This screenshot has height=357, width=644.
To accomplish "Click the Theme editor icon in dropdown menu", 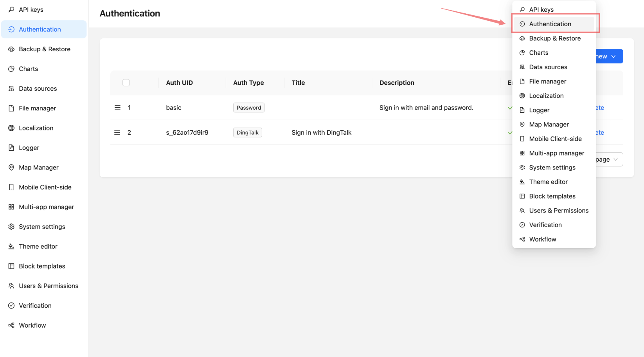I will click(522, 182).
